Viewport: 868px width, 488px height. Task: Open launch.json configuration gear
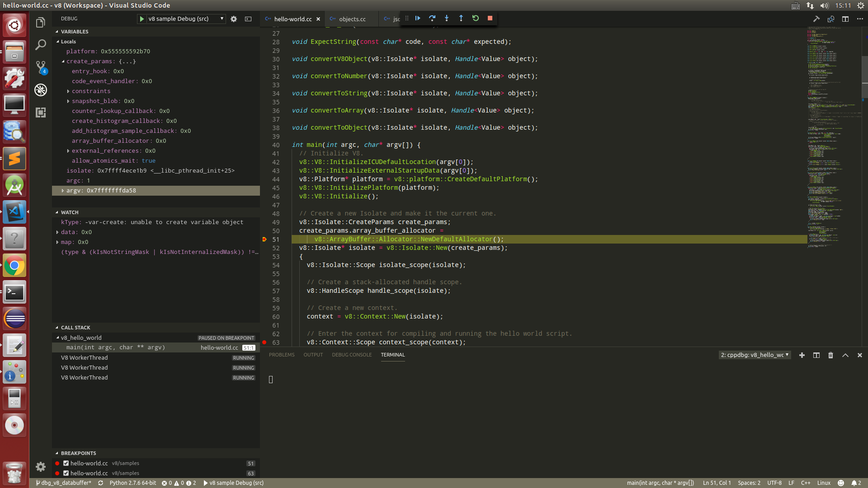point(234,19)
